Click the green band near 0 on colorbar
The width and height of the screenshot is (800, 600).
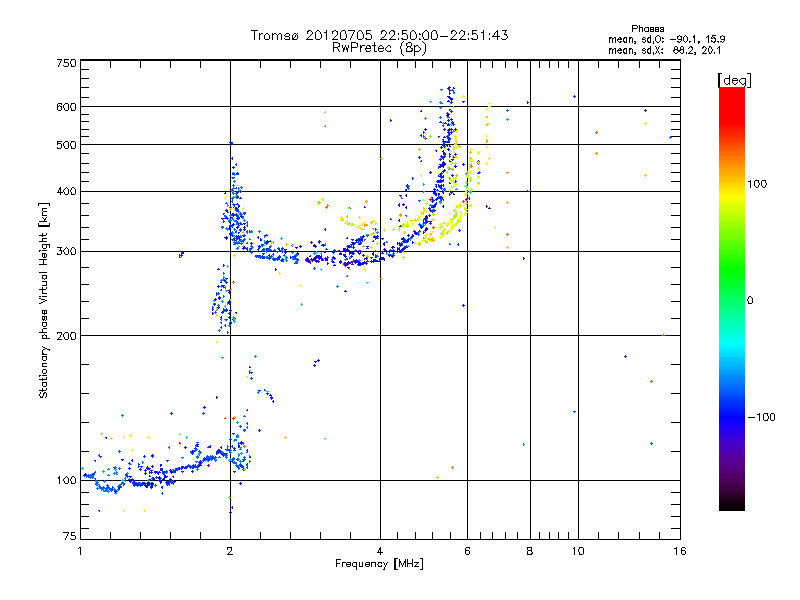click(731, 300)
